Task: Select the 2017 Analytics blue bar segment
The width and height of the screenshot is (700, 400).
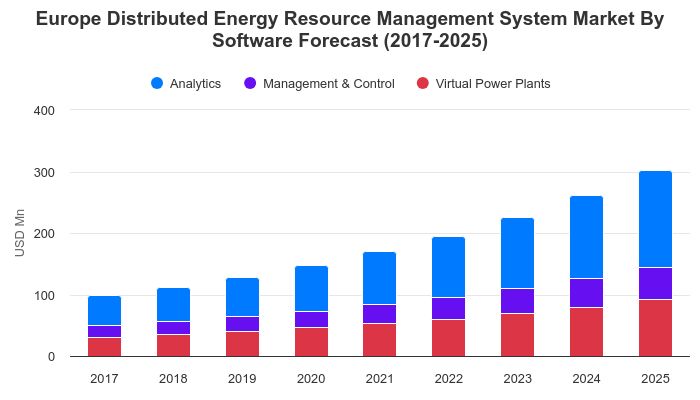Action: click(x=104, y=311)
